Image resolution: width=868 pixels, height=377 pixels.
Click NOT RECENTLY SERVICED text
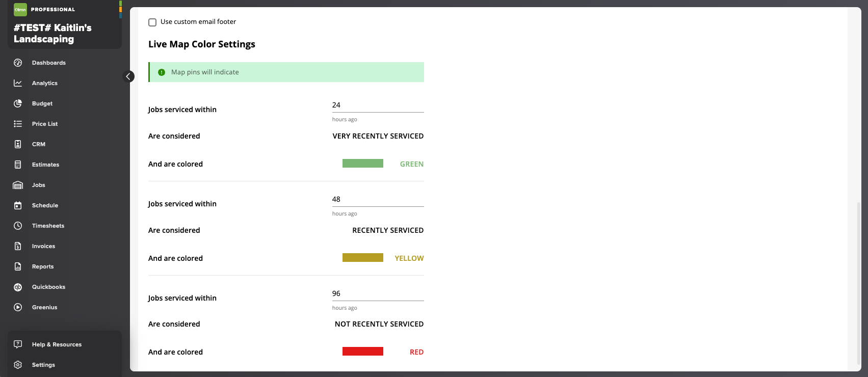(379, 324)
